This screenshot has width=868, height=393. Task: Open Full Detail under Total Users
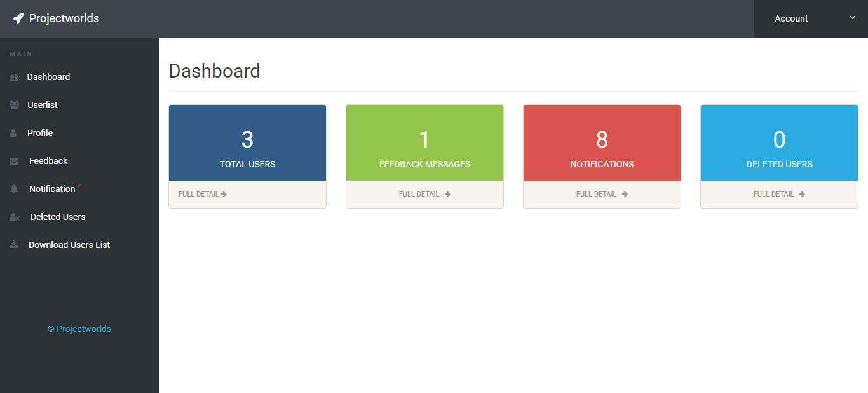(x=202, y=194)
